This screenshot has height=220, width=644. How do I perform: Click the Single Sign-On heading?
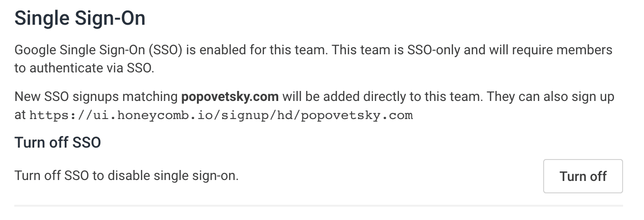pos(80,19)
